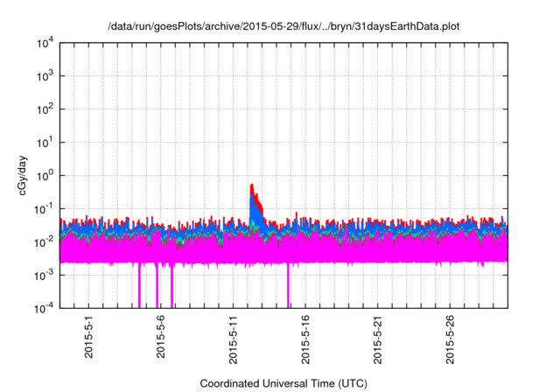
Task: Click the 2015-5-6 date tick label
Action: tap(161, 337)
